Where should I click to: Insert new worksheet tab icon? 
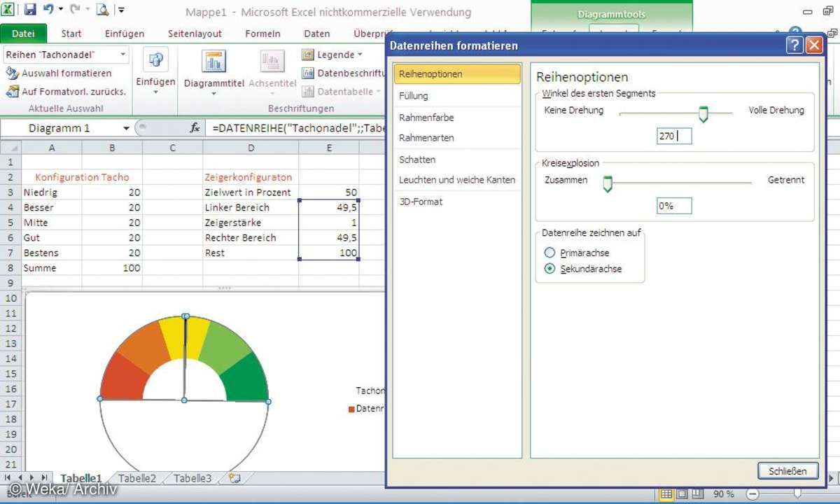click(x=234, y=478)
